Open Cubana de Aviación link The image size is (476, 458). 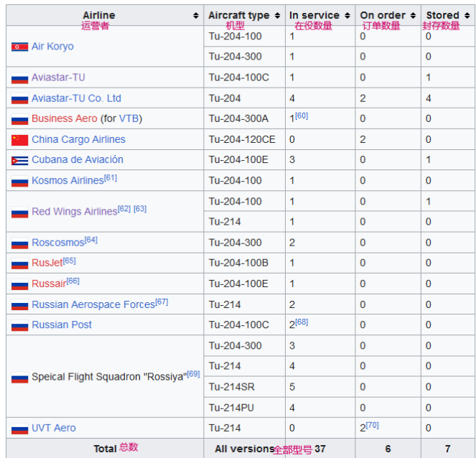pyautogui.click(x=78, y=159)
